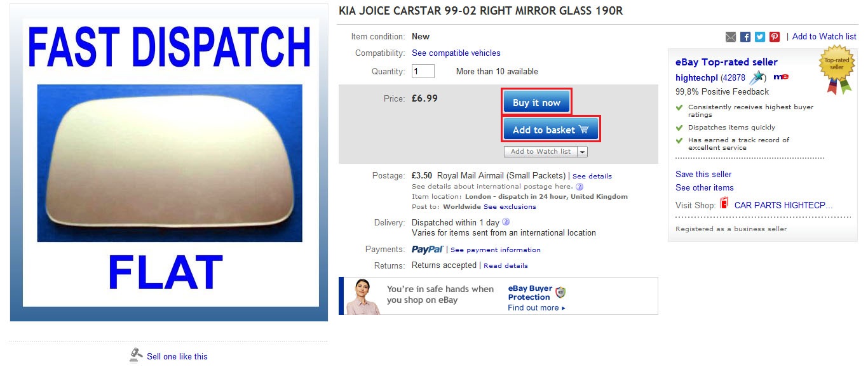Click the seller's 'me' page icon

(x=781, y=77)
